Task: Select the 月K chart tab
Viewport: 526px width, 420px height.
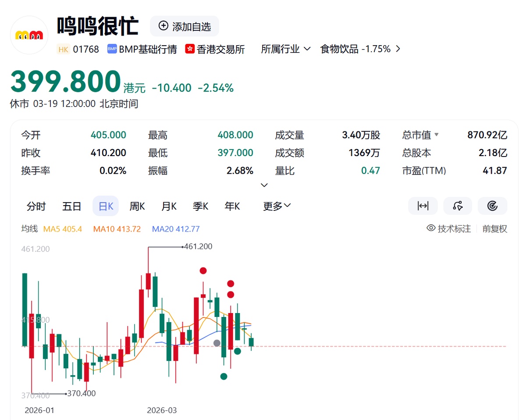Action: pos(169,206)
